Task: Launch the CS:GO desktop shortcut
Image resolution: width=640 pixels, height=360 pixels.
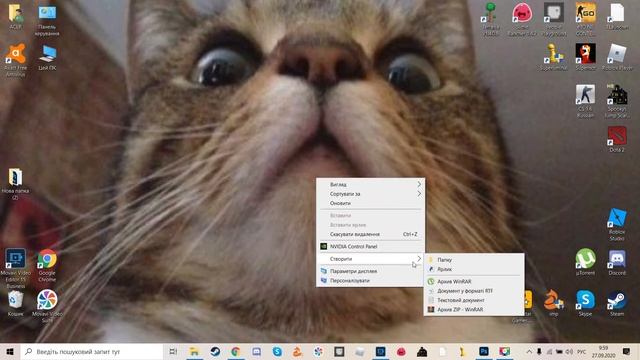Action: 585,18
